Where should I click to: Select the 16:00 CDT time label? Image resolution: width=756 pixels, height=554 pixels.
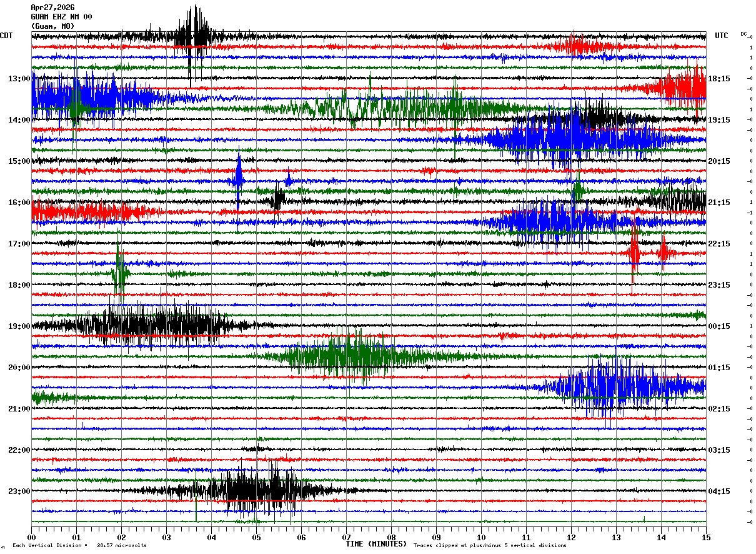click(19, 203)
